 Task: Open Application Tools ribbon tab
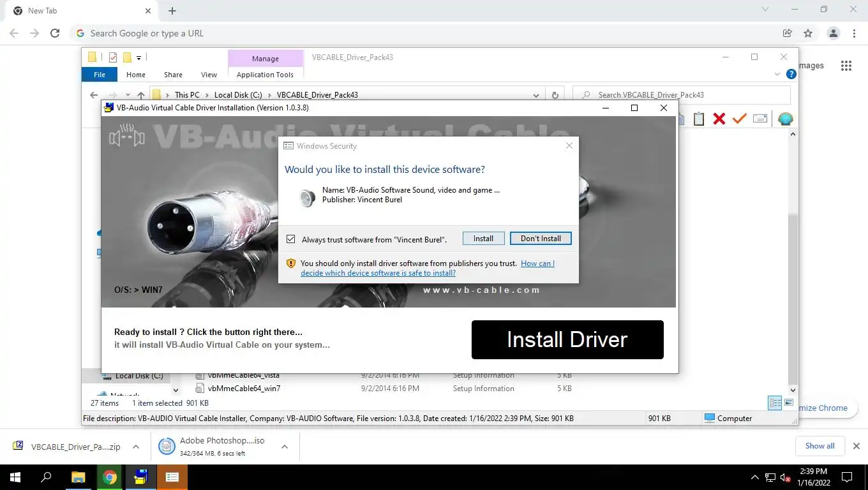(265, 75)
